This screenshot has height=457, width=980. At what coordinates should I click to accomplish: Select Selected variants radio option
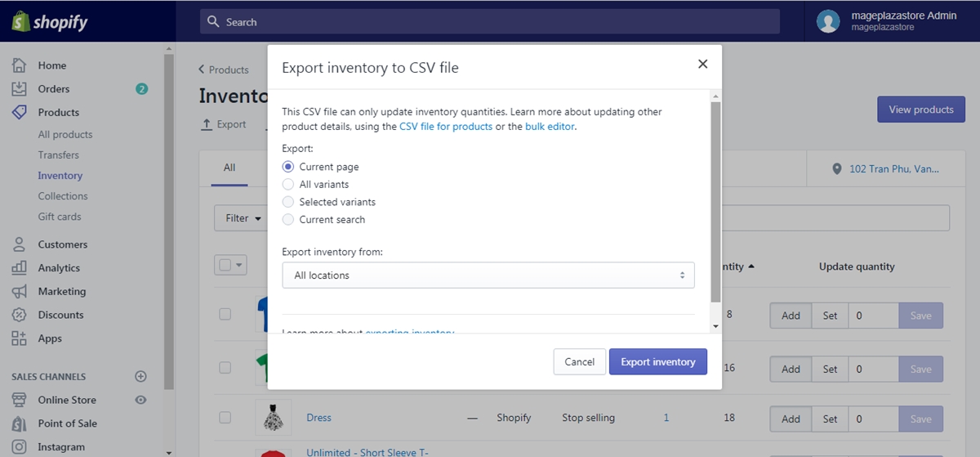tap(288, 202)
